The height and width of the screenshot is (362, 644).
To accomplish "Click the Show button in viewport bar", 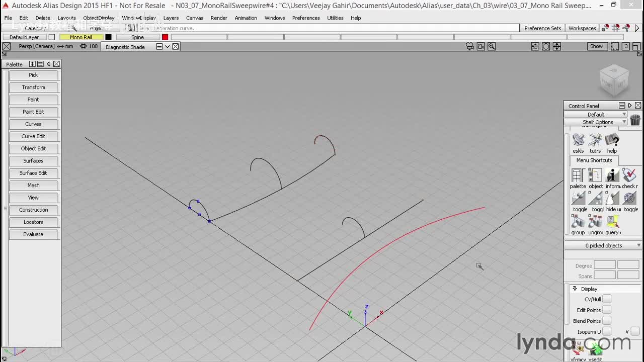I will click(x=596, y=46).
